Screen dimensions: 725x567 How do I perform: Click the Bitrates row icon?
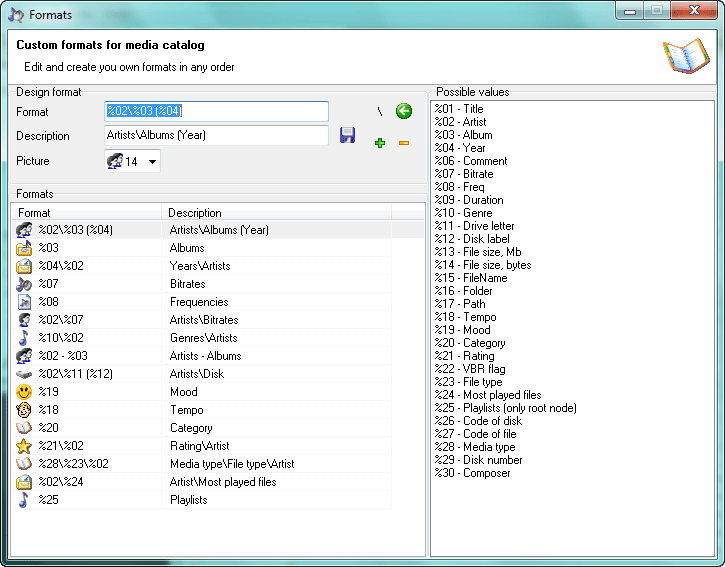(24, 284)
